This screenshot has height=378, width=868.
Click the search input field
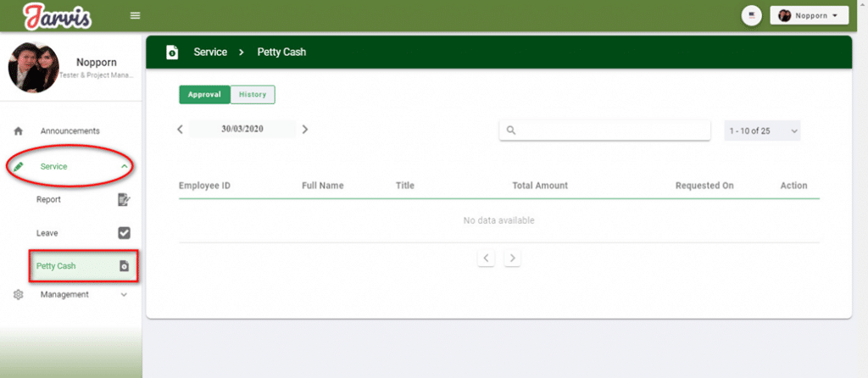[612, 131]
